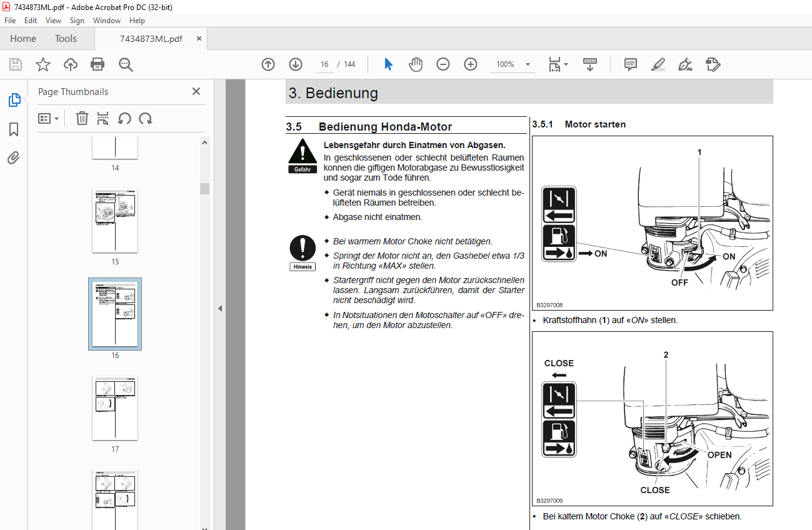The height and width of the screenshot is (530, 812).
Task: Activate the Hand pan tool
Action: pos(416,64)
